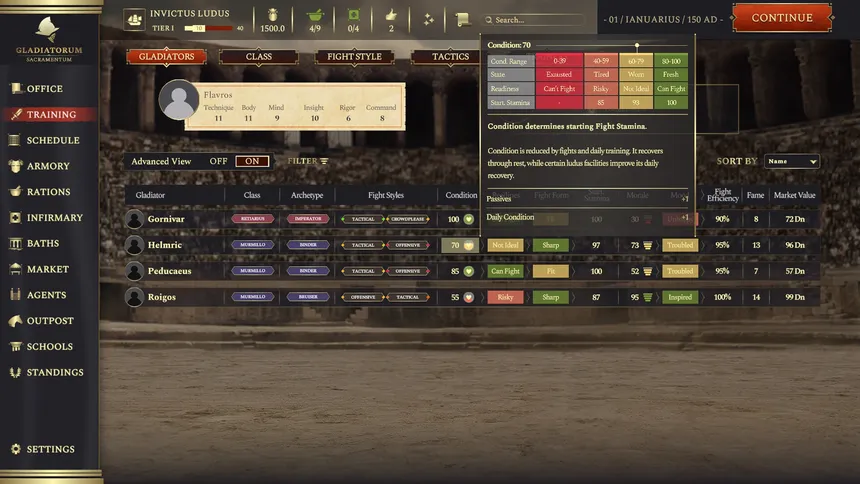The height and width of the screenshot is (484, 860).
Task: Open the Schedule section icon
Action: coord(15,140)
